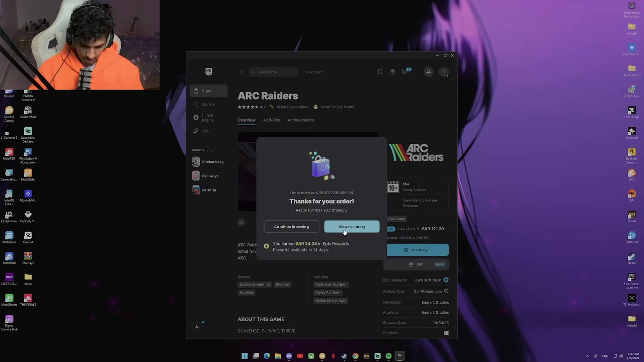The width and height of the screenshot is (644, 362).
Task: Open Spotify from the taskbar
Action: click(388, 356)
